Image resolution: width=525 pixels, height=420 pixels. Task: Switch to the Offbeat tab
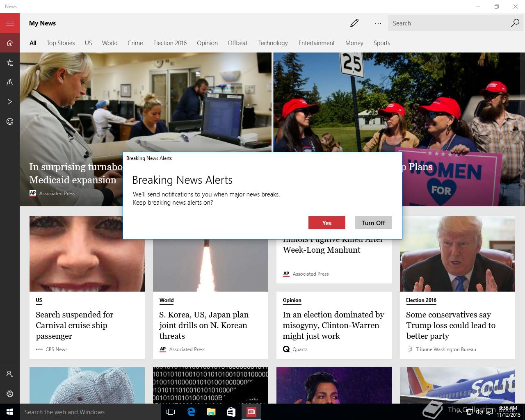237,43
